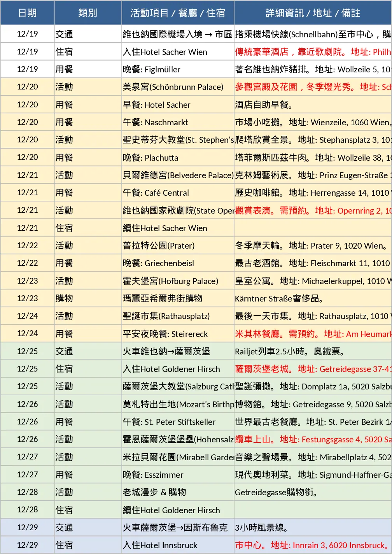The image size is (392, 554).
Task: Select the 美泉宮(Schönbrunn Palace) cell
Action: (x=178, y=87)
